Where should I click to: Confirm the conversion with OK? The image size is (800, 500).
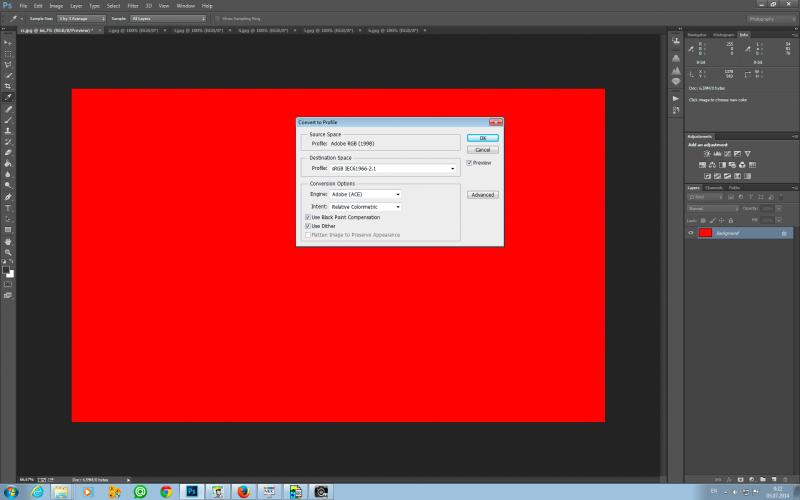coord(483,138)
